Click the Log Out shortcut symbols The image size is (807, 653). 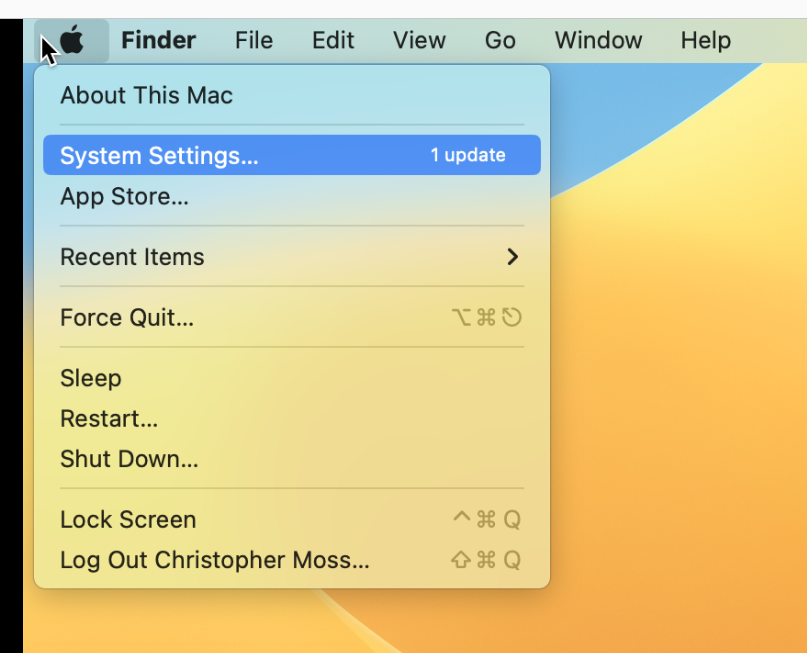(487, 560)
